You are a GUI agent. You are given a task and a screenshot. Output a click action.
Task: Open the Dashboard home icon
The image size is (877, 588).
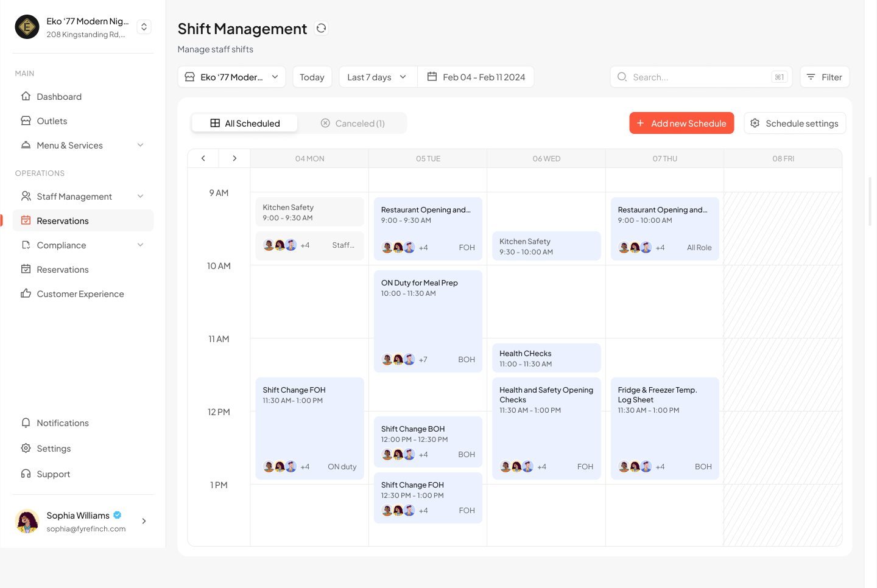[26, 96]
